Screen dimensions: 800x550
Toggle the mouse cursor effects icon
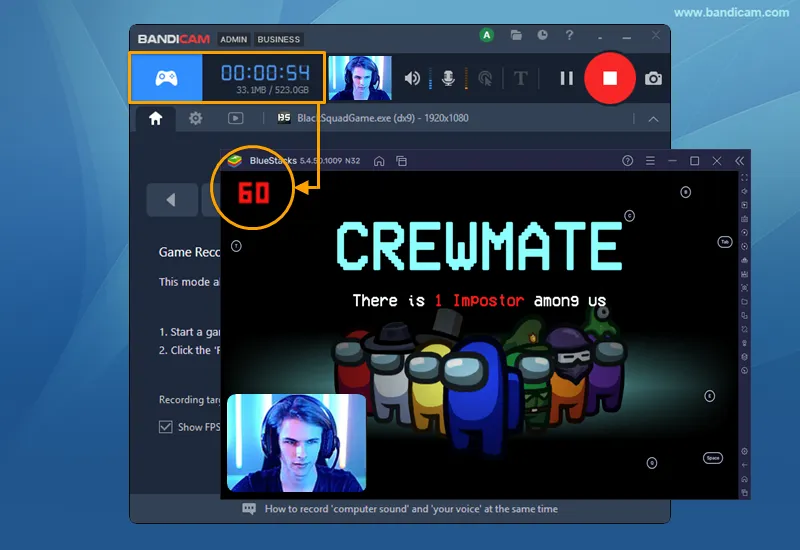point(485,78)
